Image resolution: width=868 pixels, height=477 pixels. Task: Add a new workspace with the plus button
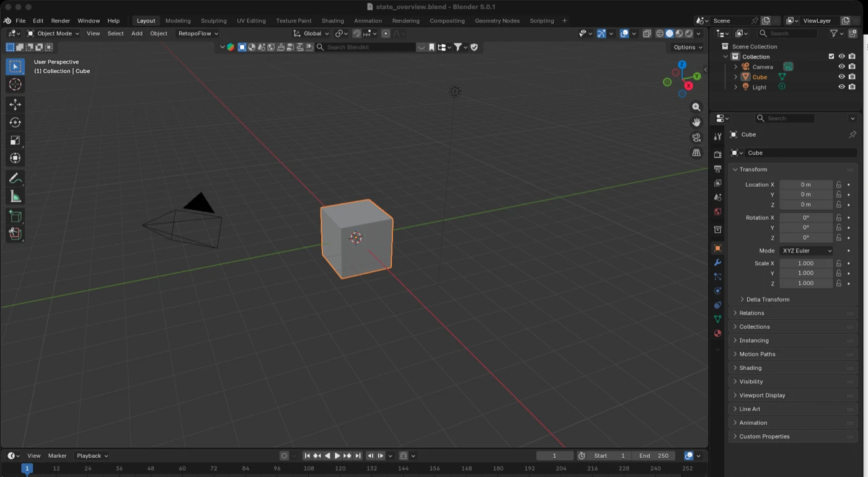(x=564, y=20)
